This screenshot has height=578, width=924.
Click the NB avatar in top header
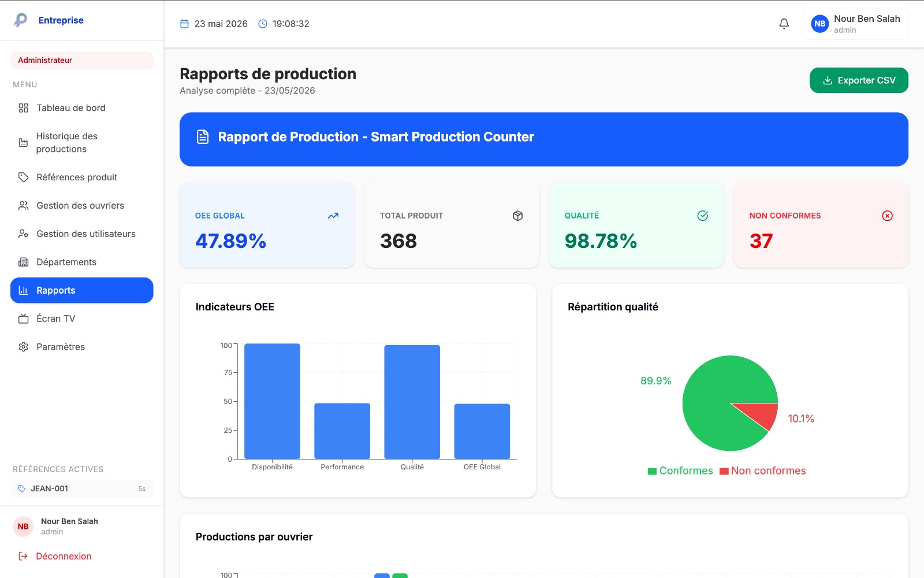coord(819,24)
